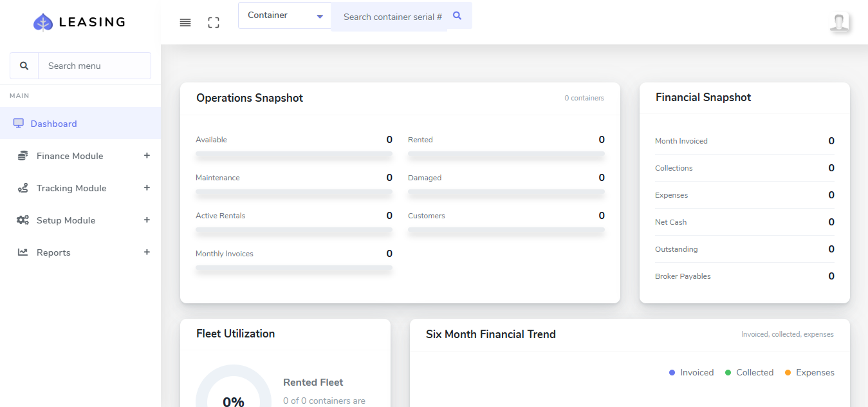The height and width of the screenshot is (407, 868).
Task: Toggle the Invoiced series in chart legend
Action: [692, 372]
